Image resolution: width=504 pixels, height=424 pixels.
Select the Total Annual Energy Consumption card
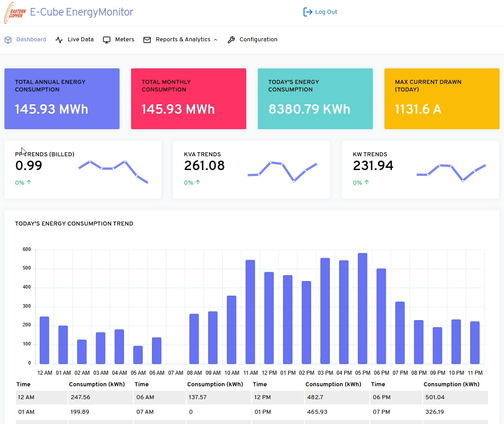(x=62, y=99)
